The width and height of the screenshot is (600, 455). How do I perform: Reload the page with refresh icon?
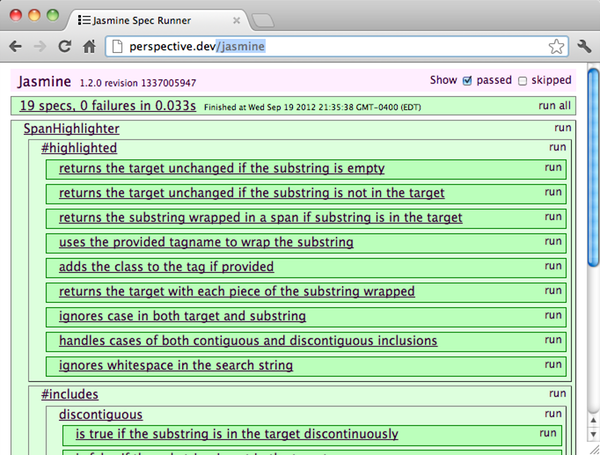click(65, 46)
